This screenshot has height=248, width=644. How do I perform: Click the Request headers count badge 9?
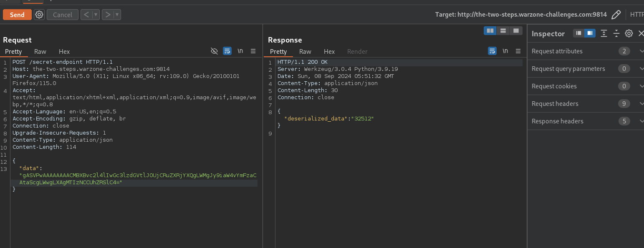coord(624,104)
